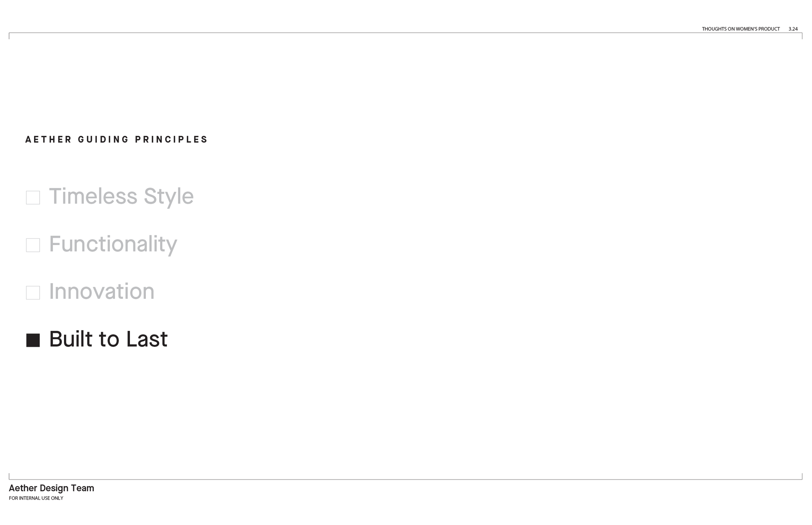Click the 3.24 page number
812x525 pixels.
793,29
